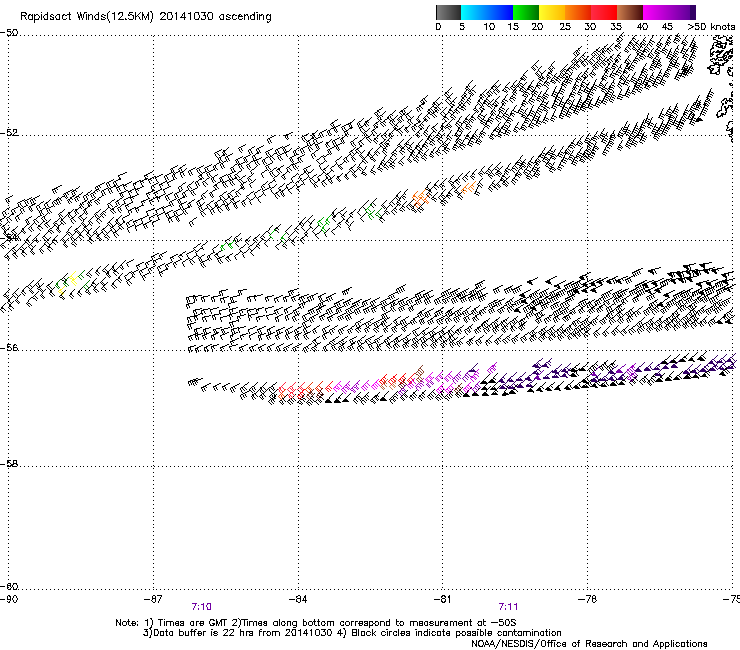Viewport: 740px width, 650px height.
Task: Click the '35' legend scale number
Action: click(x=616, y=27)
